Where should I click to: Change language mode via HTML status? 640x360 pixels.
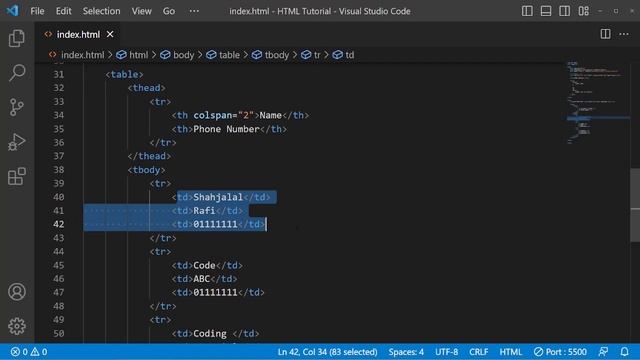pos(510,352)
